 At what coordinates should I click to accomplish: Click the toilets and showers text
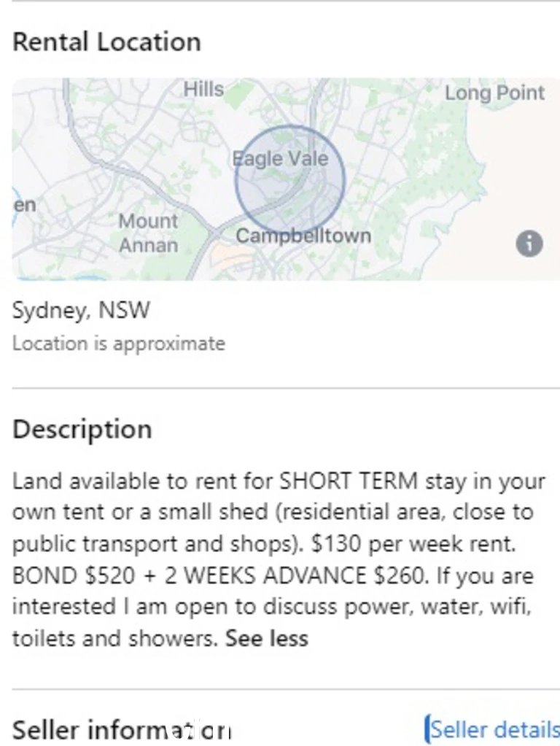(114, 638)
